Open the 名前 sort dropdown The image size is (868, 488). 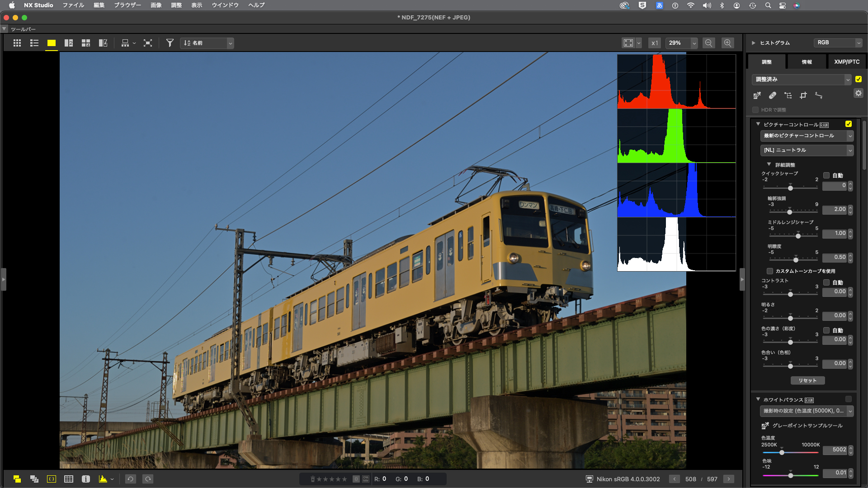(207, 43)
